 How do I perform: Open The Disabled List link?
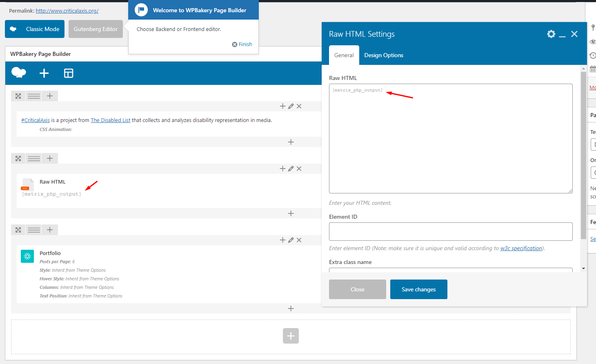point(111,120)
